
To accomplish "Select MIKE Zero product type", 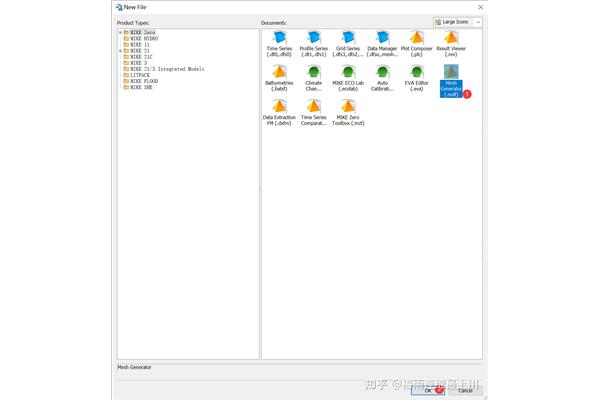I will (139, 33).
